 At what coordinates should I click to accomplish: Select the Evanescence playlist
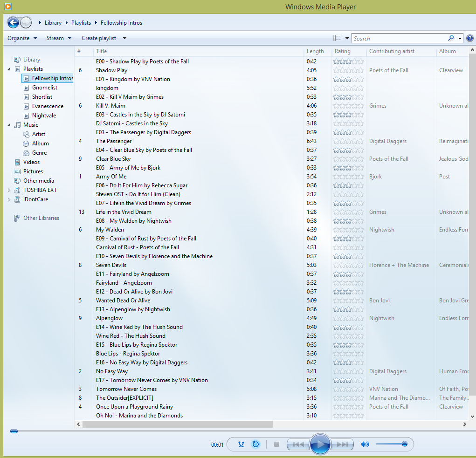(x=48, y=106)
